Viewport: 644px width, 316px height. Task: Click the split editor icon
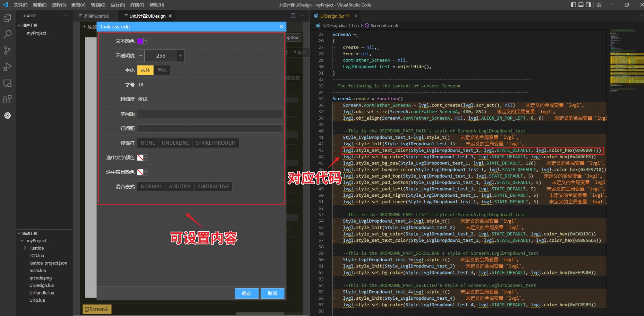(293, 16)
